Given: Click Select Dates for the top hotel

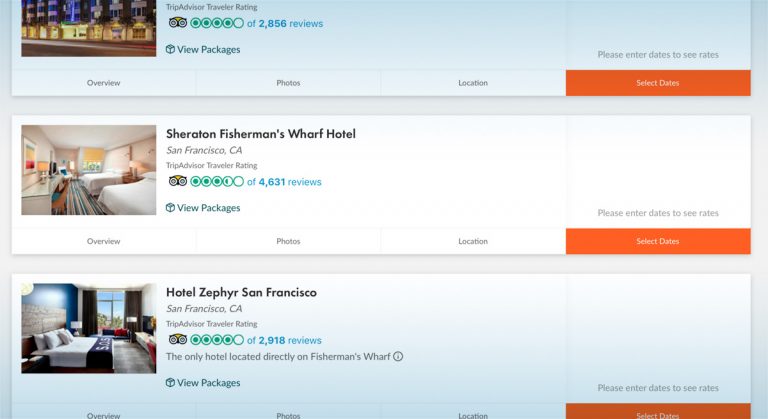Looking at the screenshot, I should 658,83.
